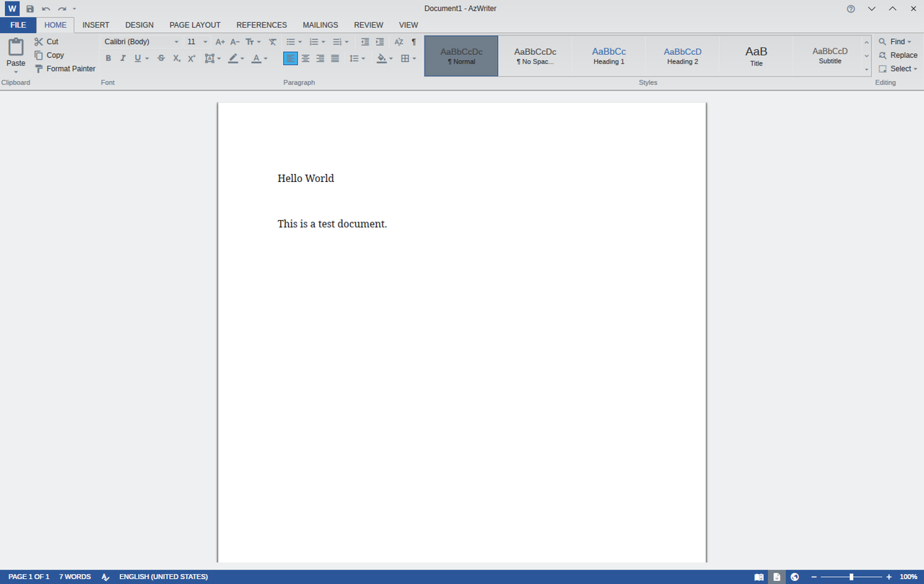Toggle Bold formatting
924x584 pixels.
[x=108, y=58]
